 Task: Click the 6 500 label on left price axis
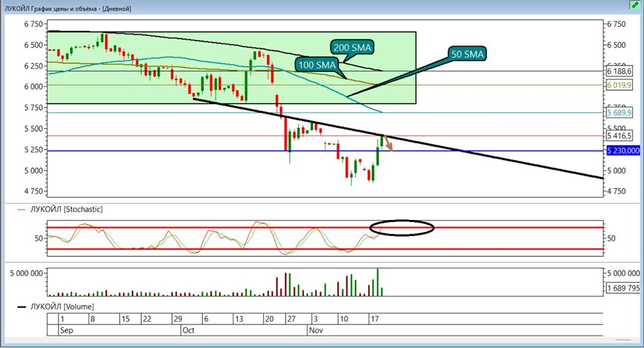point(33,45)
